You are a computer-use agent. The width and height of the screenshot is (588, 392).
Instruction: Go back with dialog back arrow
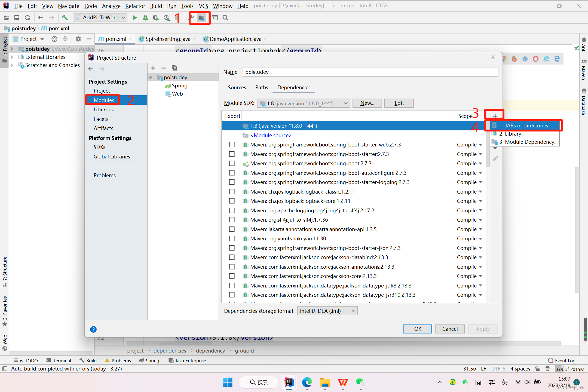pos(91,69)
